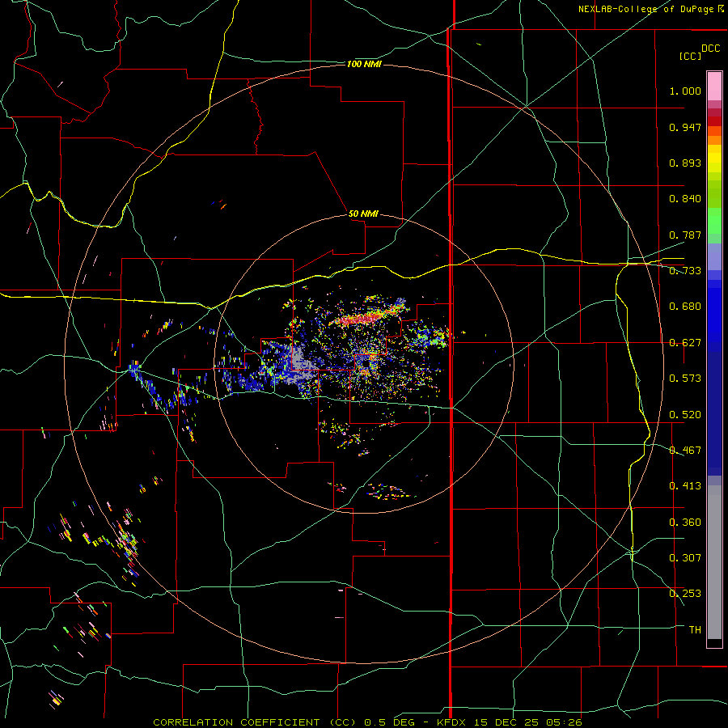Click the 0.627 scale value
The height and width of the screenshot is (728, 728).
pos(685,343)
